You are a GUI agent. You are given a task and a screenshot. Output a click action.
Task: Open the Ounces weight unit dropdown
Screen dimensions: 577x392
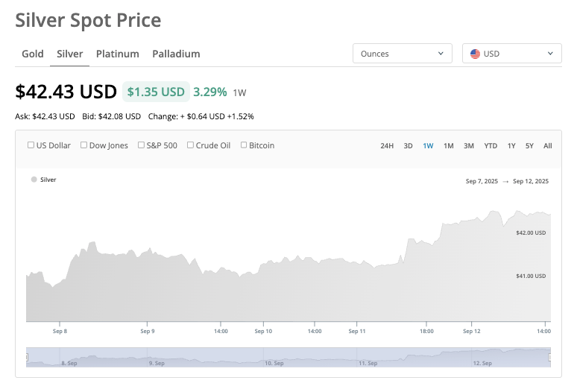[x=402, y=54]
